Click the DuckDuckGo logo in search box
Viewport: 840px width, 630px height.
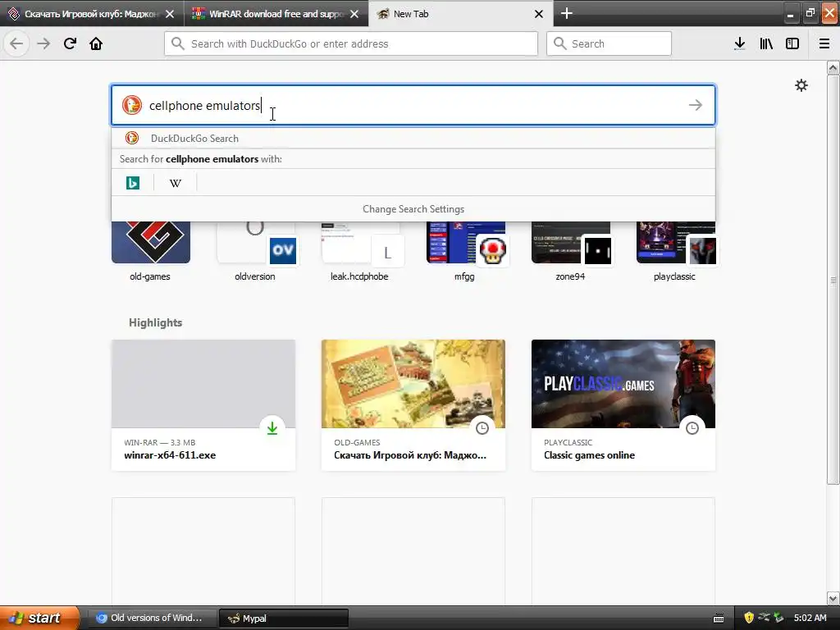[132, 105]
